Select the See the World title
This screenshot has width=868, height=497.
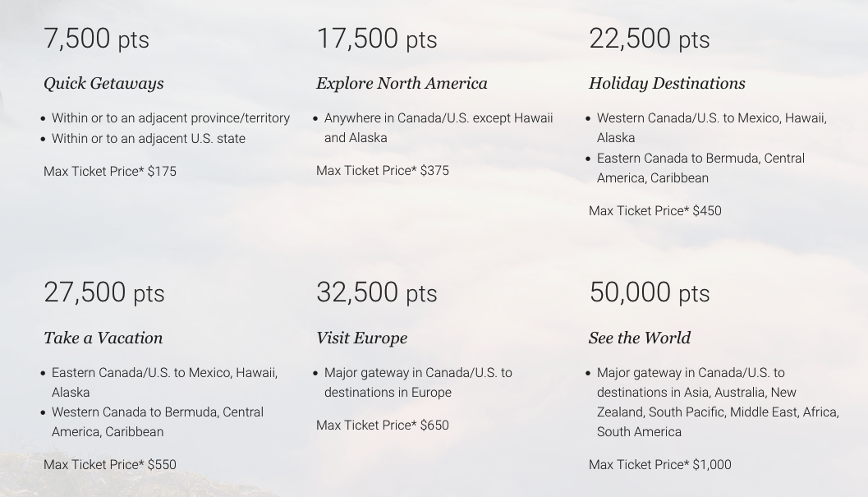[640, 338]
